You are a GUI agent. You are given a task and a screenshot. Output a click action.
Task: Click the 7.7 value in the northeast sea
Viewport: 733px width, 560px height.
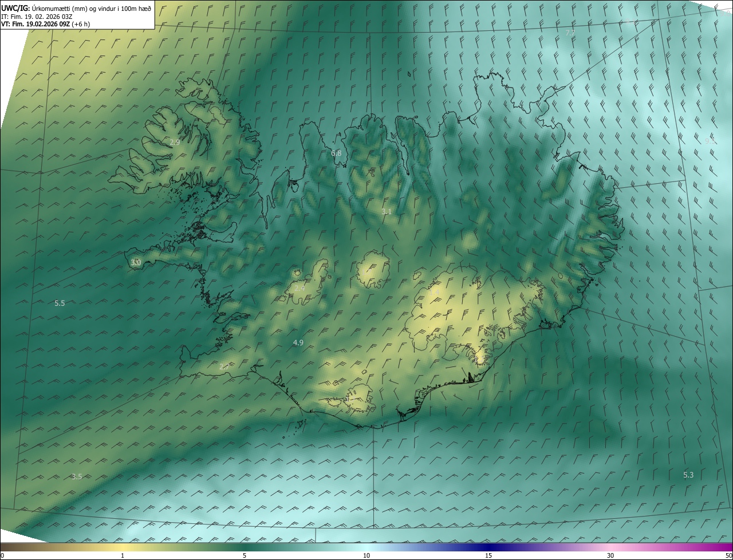[570, 33]
